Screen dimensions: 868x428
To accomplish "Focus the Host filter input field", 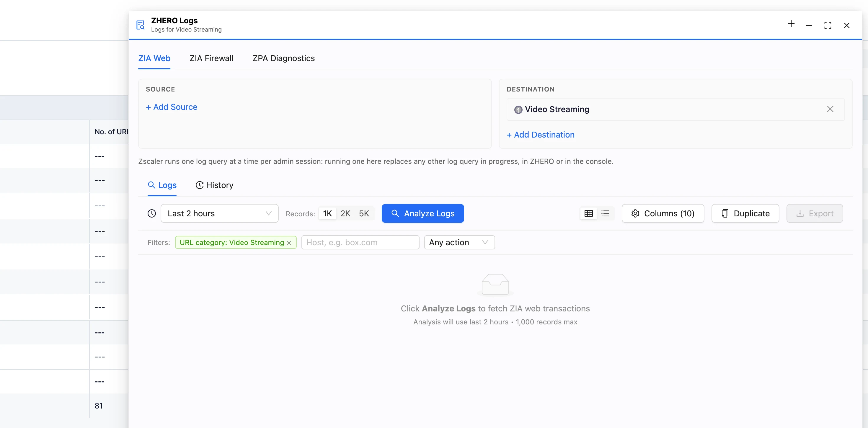I will pos(360,242).
